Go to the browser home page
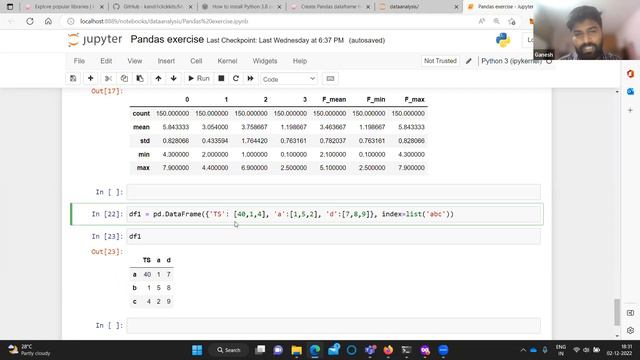Screen dimensions: 640x360 48,21
